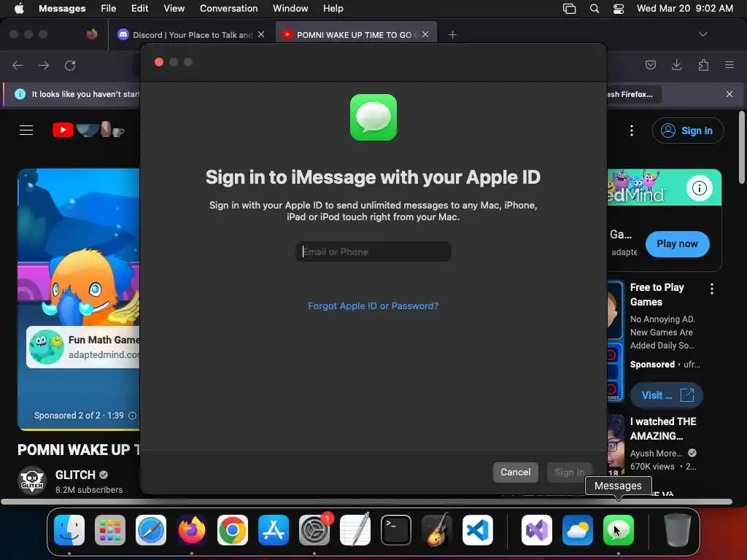This screenshot has height=560, width=747.
Task: Open the Conversation menu
Action: click(x=228, y=8)
